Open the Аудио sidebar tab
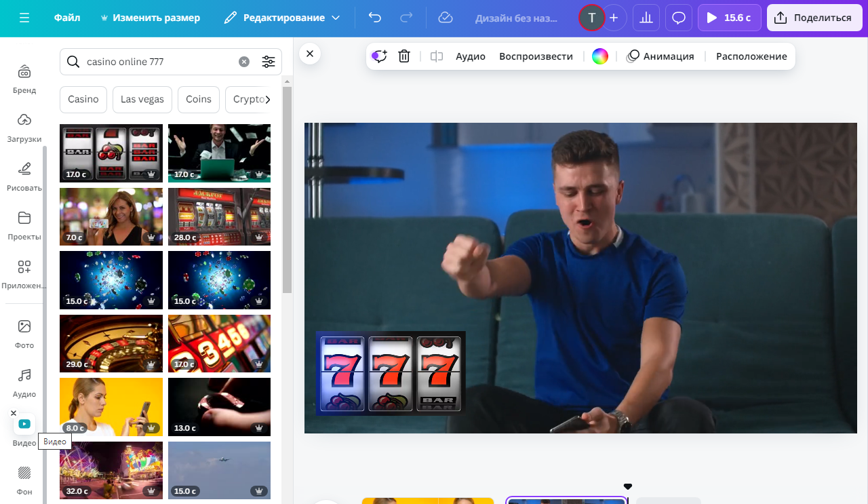Image resolution: width=868 pixels, height=504 pixels. tap(24, 383)
